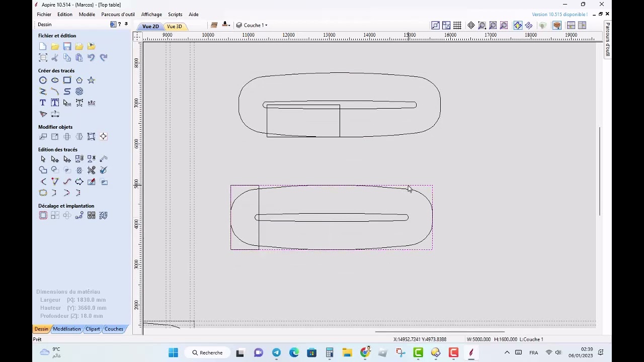Click the scissors Cut icon
The width and height of the screenshot is (644, 362).
pyautogui.click(x=55, y=58)
